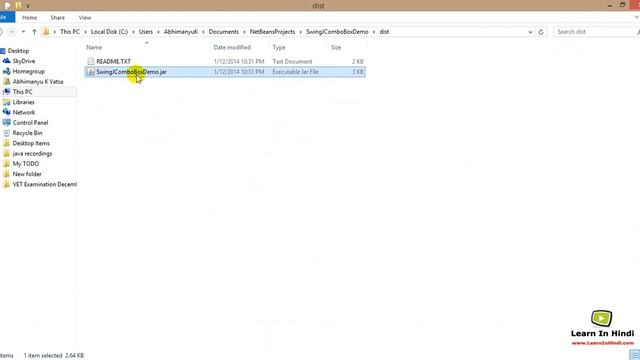Click the java recordings folder icon
640x360 pixels.
coord(6,153)
